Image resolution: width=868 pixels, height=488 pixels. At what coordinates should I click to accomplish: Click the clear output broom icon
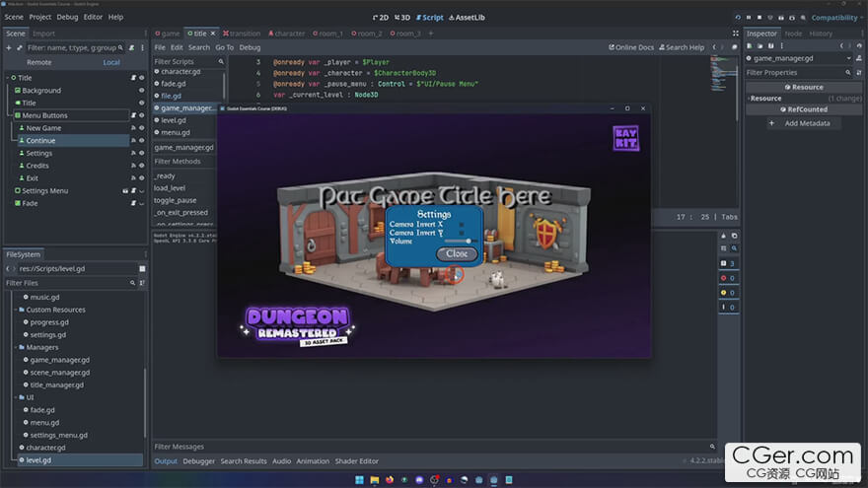(x=723, y=236)
